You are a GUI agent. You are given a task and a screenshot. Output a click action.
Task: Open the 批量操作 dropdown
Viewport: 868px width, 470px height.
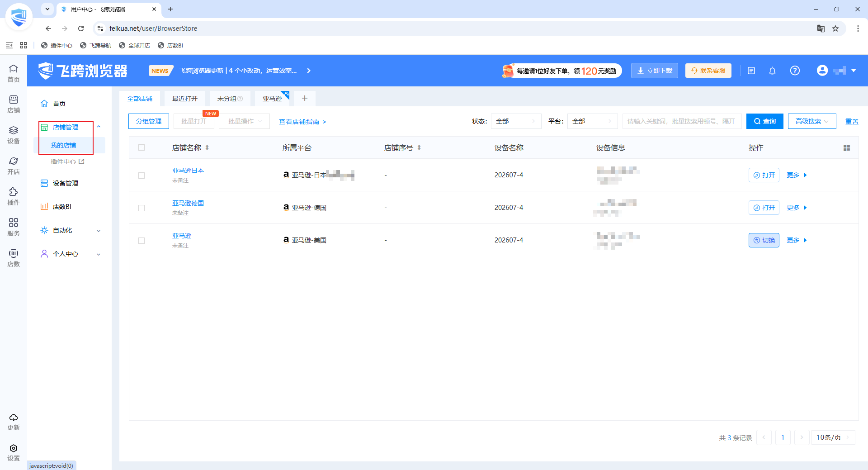tap(244, 121)
